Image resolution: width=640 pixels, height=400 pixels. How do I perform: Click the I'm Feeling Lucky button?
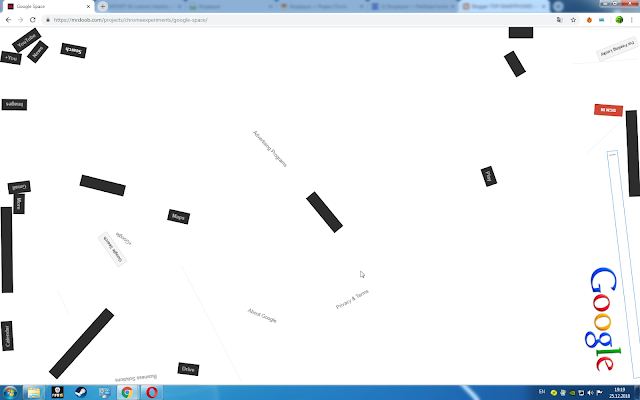pyautogui.click(x=617, y=49)
